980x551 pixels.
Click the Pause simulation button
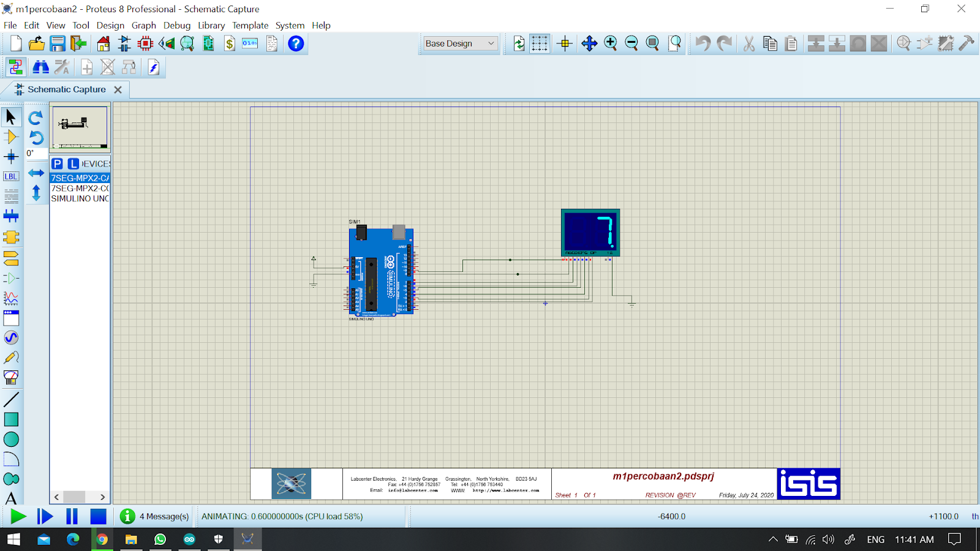[72, 517]
